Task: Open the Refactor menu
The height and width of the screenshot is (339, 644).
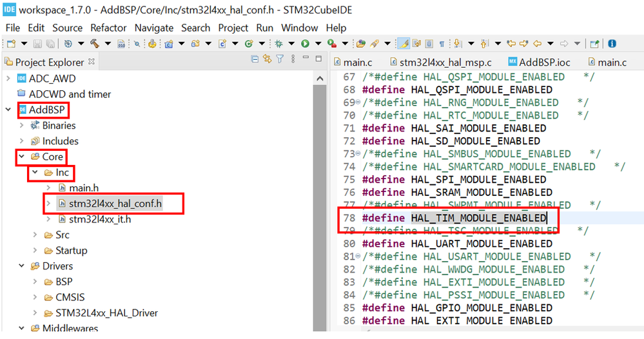Action: [108, 28]
